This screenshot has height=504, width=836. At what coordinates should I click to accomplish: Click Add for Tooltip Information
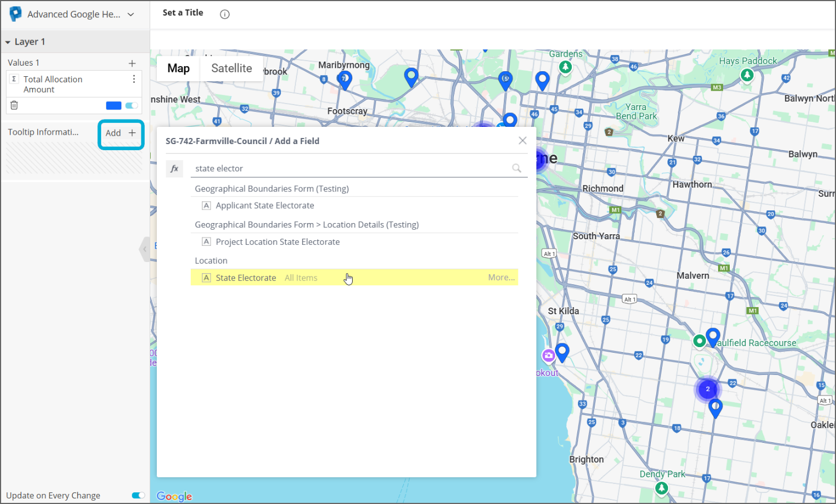pyautogui.click(x=121, y=133)
